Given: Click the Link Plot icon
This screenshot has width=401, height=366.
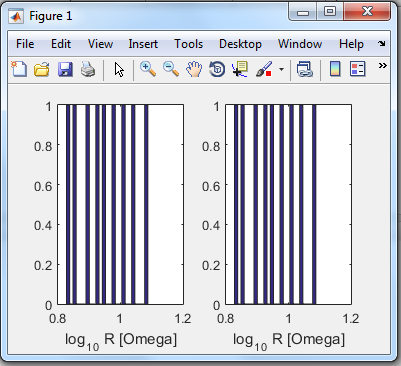Looking at the screenshot, I should (x=305, y=69).
